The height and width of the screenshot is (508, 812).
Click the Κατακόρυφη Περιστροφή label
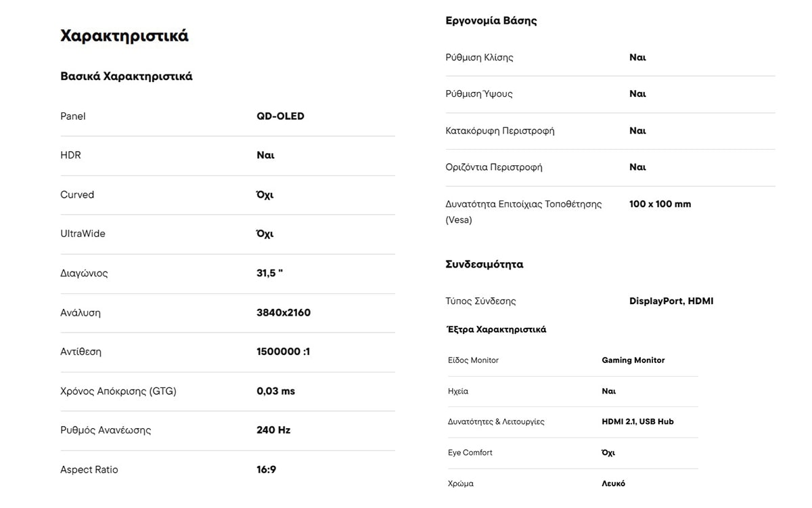pos(499,131)
